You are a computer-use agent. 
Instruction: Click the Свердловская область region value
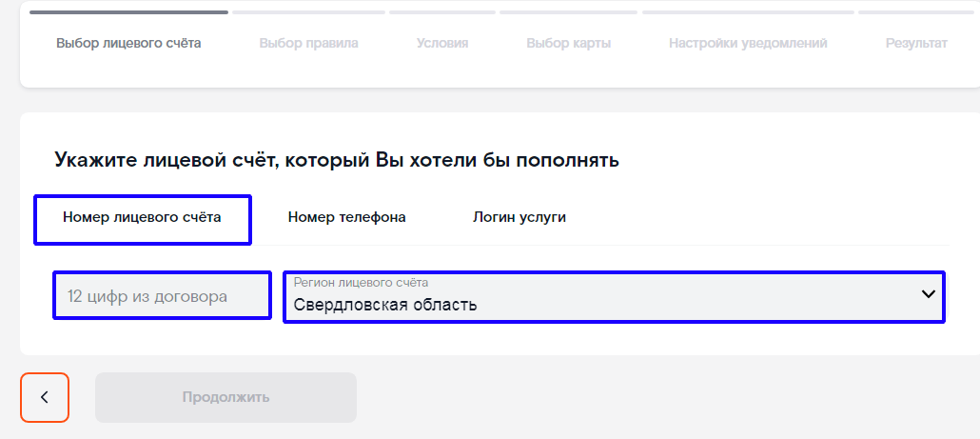pos(385,305)
